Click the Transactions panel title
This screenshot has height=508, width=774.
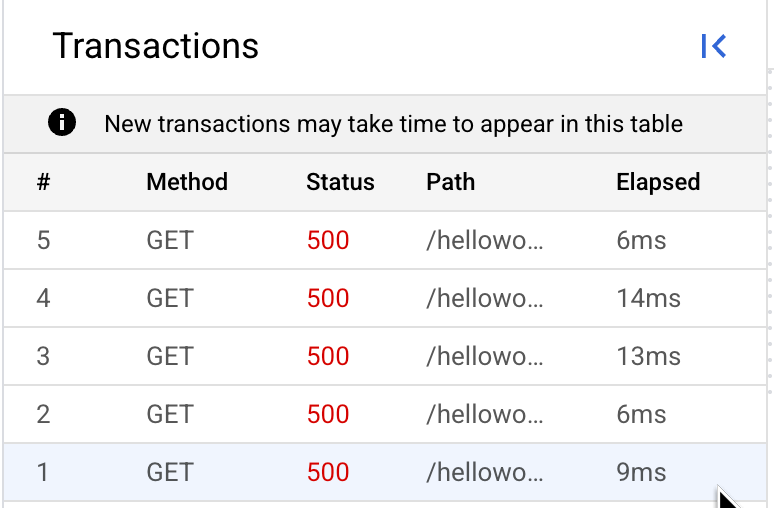155,46
